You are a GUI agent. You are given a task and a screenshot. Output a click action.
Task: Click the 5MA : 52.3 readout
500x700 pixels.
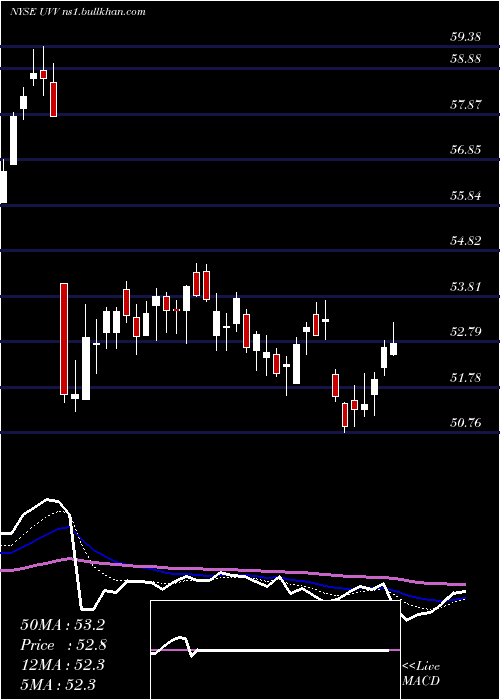(x=58, y=684)
